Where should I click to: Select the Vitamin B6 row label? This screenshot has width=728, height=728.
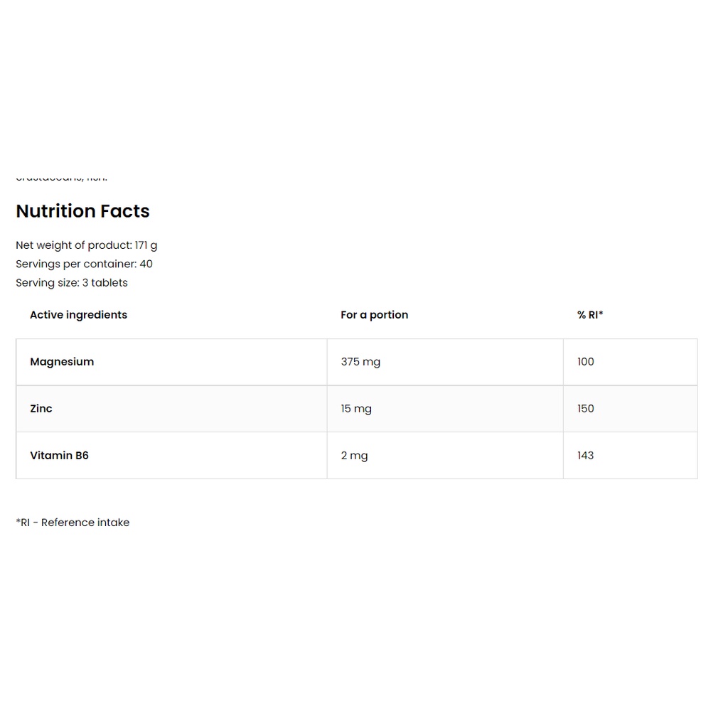point(60,456)
